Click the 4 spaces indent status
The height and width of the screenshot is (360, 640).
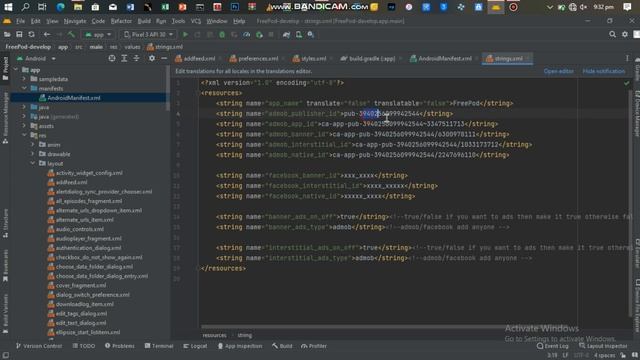point(604,355)
